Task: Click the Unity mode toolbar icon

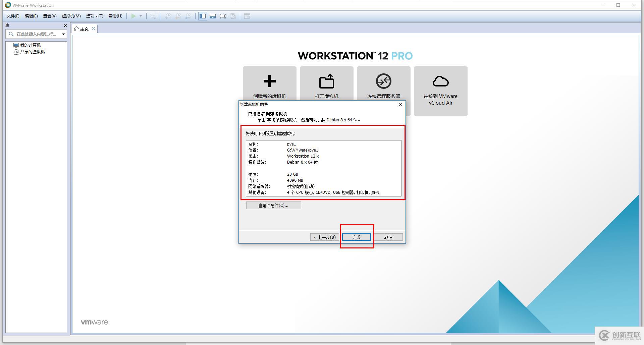Action: (x=233, y=16)
